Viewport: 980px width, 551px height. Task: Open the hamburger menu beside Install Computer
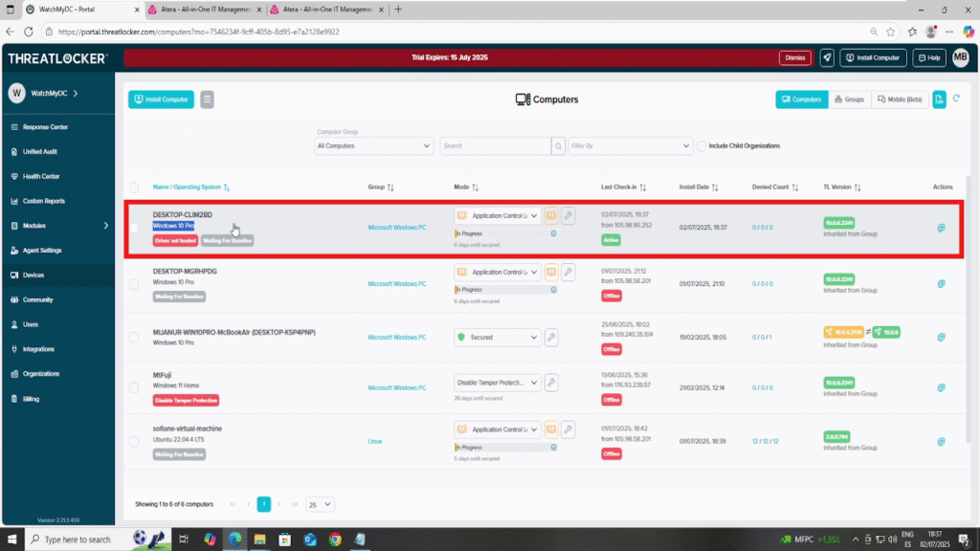207,99
